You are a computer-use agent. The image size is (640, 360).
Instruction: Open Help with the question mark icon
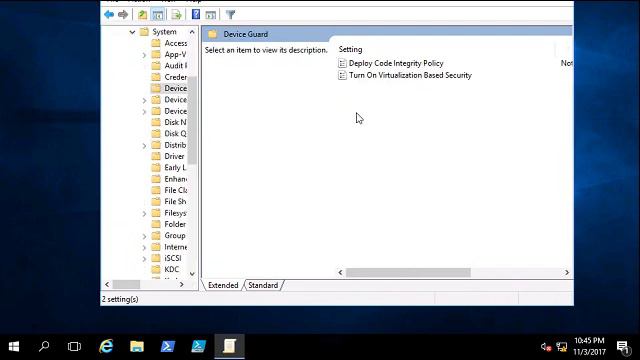pyautogui.click(x=196, y=15)
